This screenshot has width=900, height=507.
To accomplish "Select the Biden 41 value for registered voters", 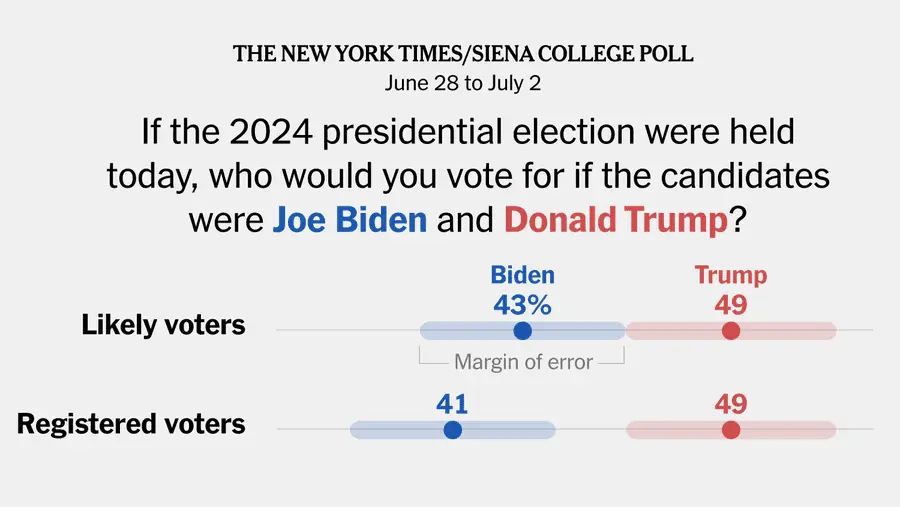I will 452,404.
